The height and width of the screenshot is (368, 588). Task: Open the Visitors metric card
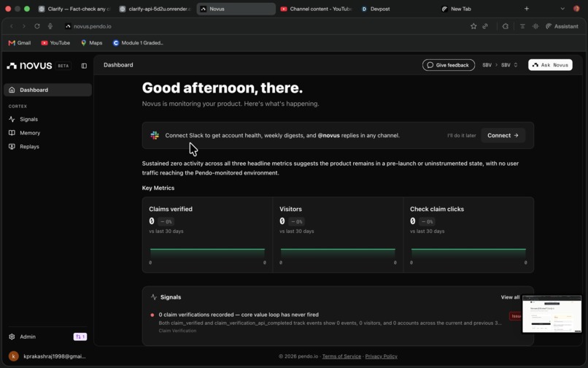(x=338, y=234)
